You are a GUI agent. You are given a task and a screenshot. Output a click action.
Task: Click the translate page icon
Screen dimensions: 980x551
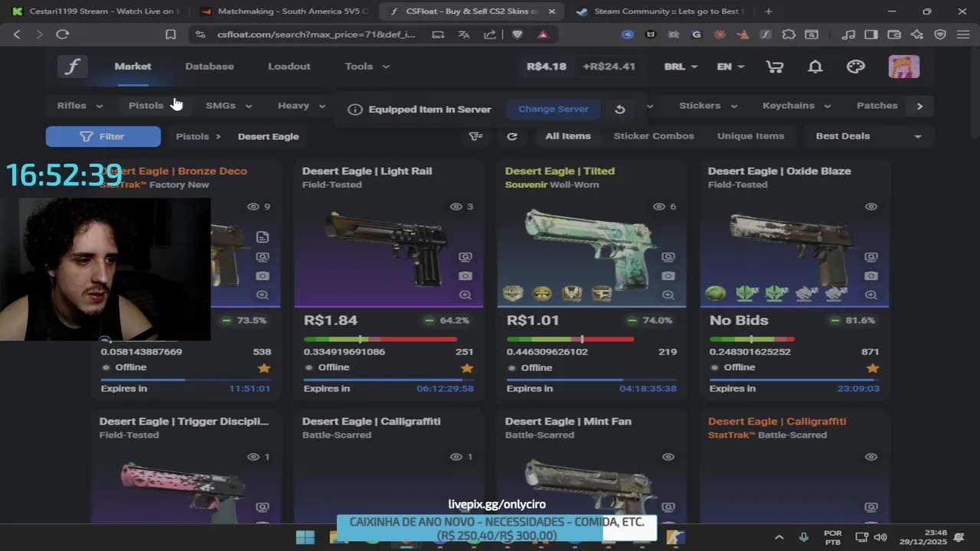(x=464, y=34)
